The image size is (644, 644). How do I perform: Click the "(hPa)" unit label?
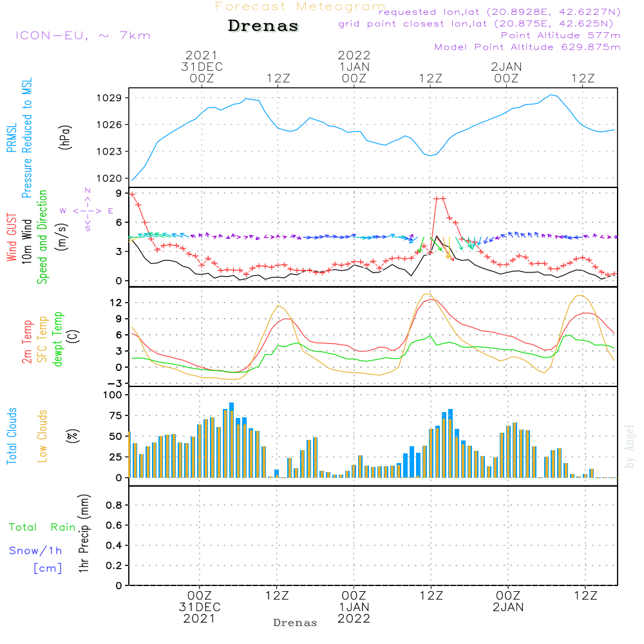[65, 137]
